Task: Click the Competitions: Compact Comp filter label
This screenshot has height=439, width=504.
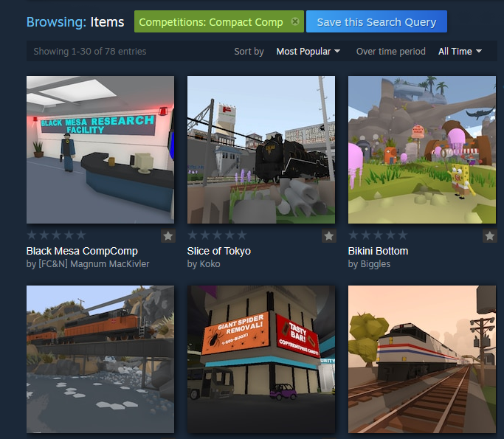Action: pos(211,22)
